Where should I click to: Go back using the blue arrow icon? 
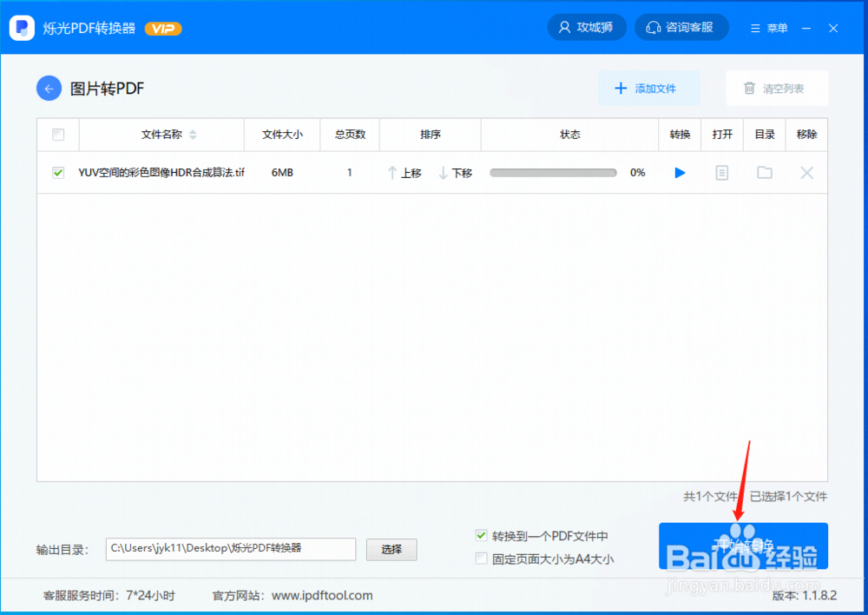49,88
